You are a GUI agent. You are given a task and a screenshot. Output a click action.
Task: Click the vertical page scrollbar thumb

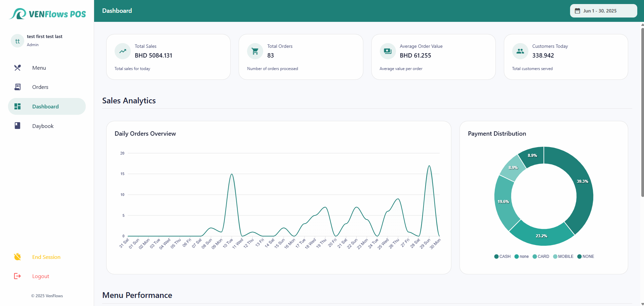click(x=642, y=111)
